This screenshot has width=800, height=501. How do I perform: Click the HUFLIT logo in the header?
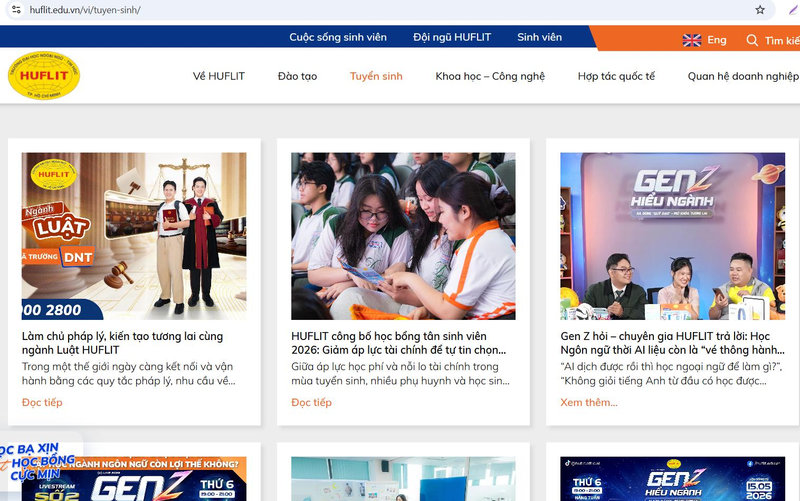click(44, 76)
